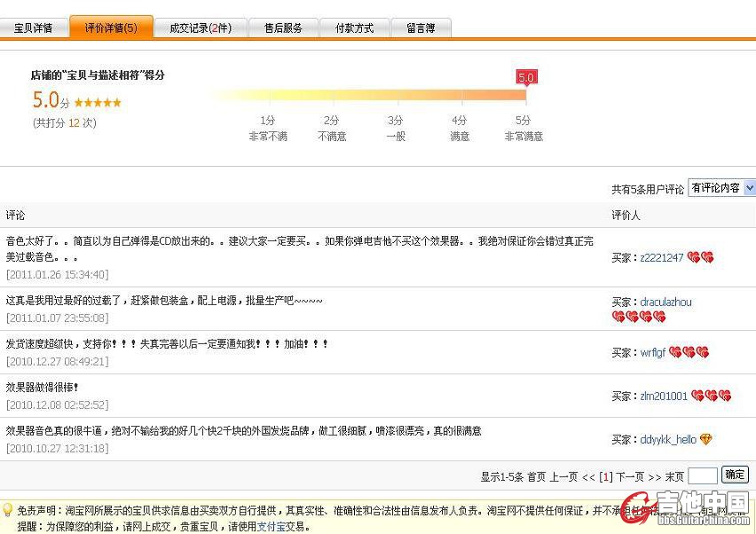This screenshot has width=756, height=534.
Task: Click the 5.0 score marker on rating bar
Action: (x=526, y=77)
